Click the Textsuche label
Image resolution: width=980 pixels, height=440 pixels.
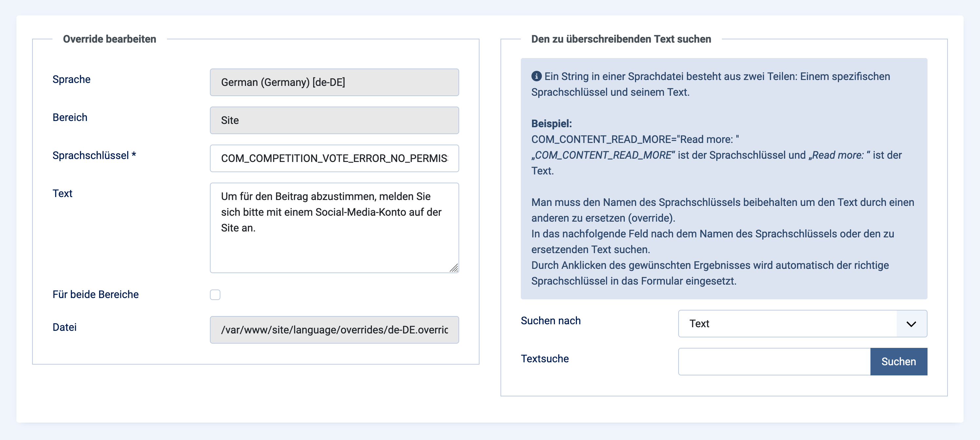point(544,359)
